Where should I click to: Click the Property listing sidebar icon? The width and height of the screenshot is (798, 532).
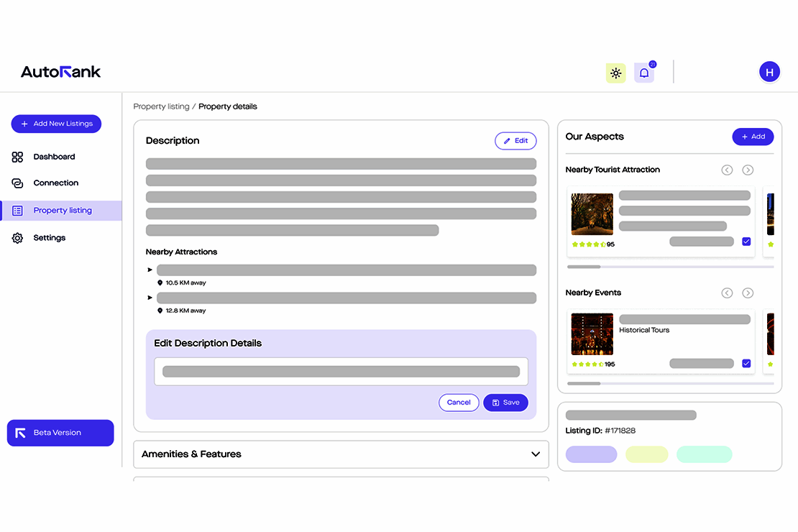click(x=17, y=210)
